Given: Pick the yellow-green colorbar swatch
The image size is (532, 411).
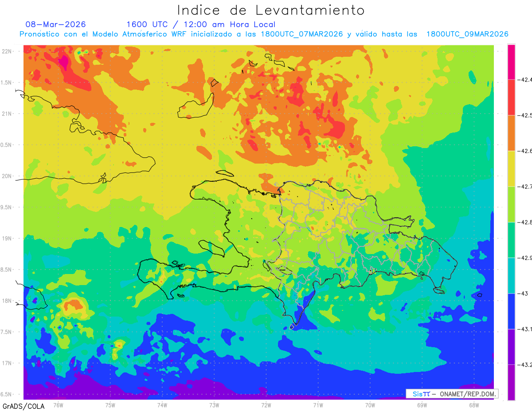Looking at the screenshot, I should coord(511,204).
